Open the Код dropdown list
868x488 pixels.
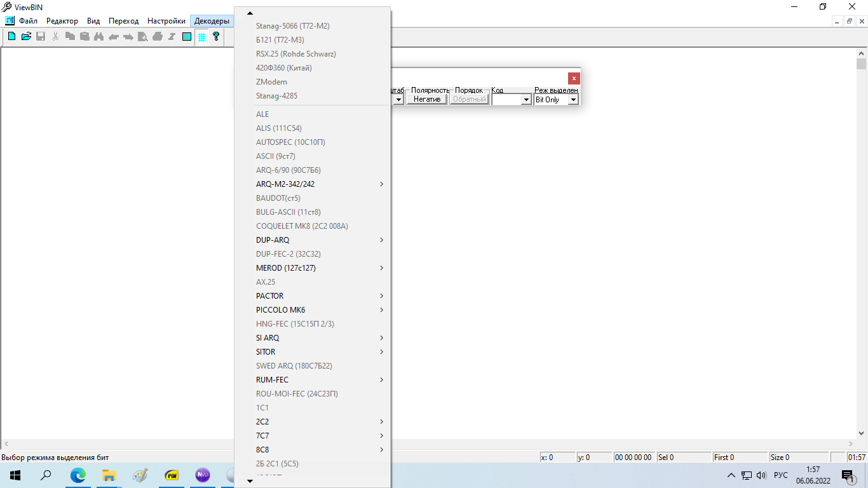[526, 100]
